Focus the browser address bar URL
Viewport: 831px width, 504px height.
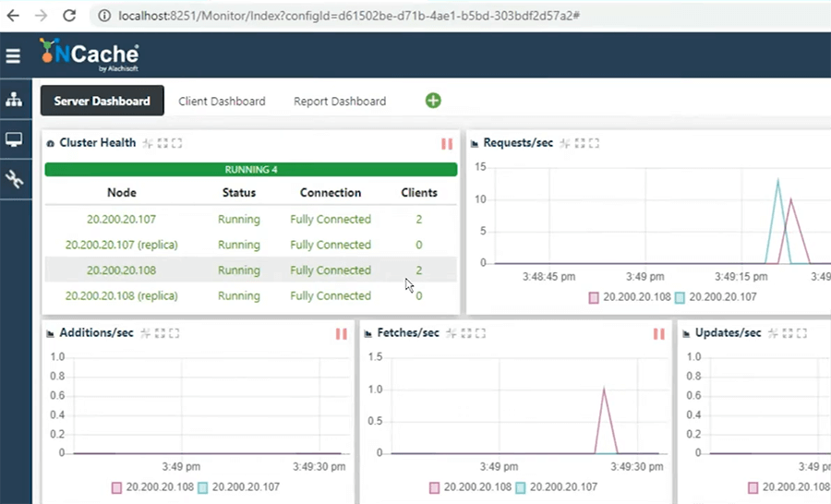349,16
